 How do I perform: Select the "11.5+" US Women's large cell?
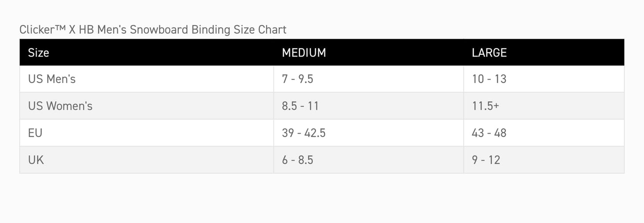click(x=485, y=106)
